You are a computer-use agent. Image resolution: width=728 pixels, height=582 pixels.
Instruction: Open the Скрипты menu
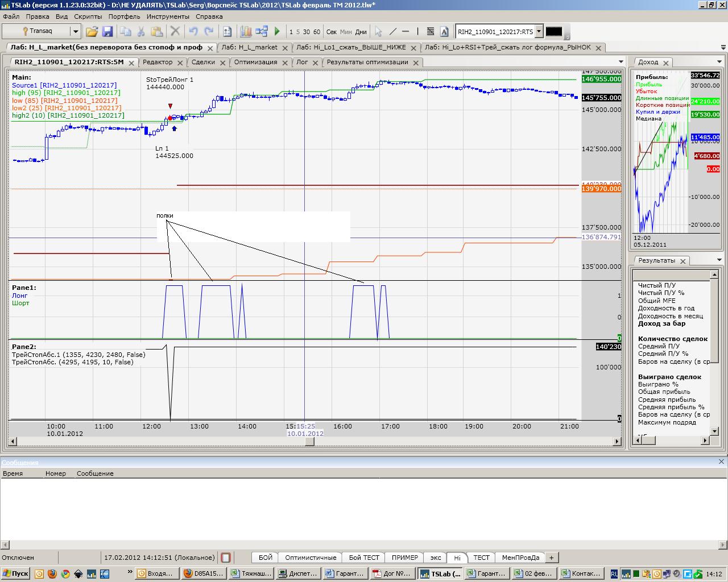[88, 16]
